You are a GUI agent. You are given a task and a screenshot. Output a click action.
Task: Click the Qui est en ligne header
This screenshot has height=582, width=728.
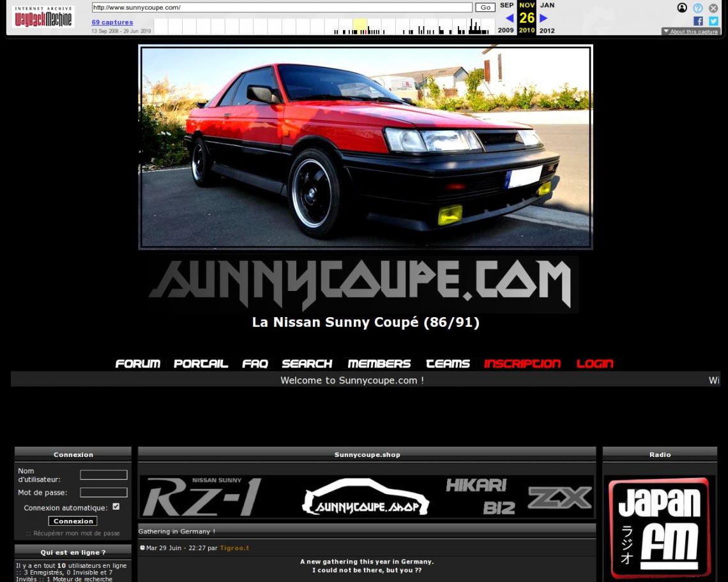click(73, 552)
